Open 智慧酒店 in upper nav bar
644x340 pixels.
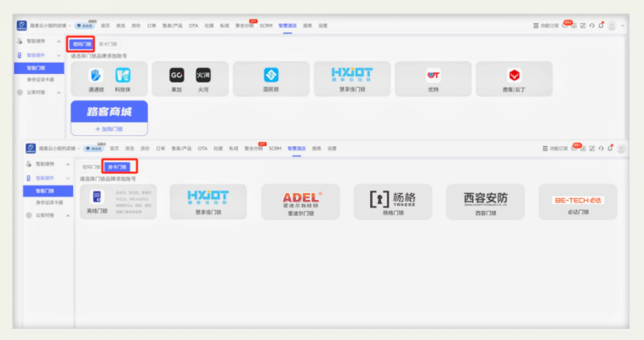(x=288, y=25)
